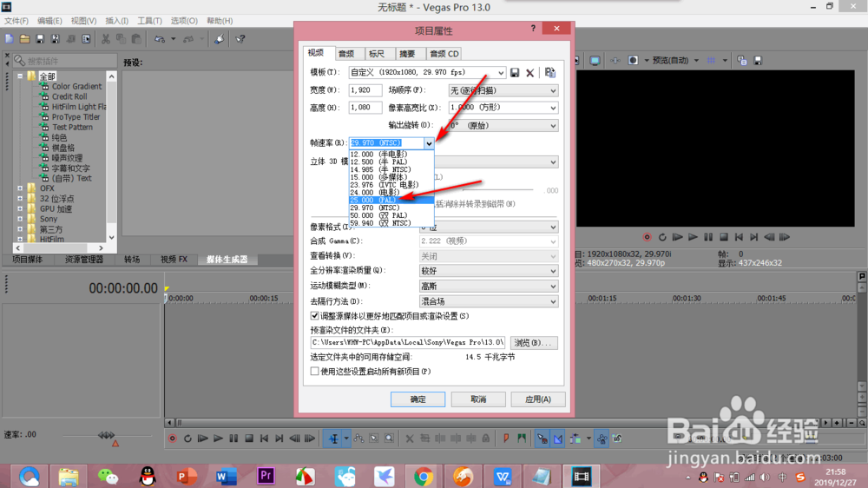The height and width of the screenshot is (488, 868).
Task: Click the width input field
Action: tap(365, 90)
